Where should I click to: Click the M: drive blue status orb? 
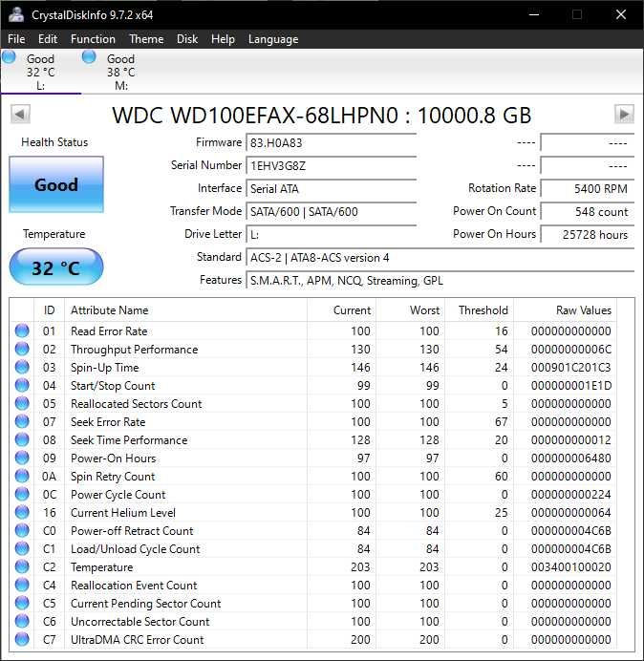pyautogui.click(x=89, y=57)
